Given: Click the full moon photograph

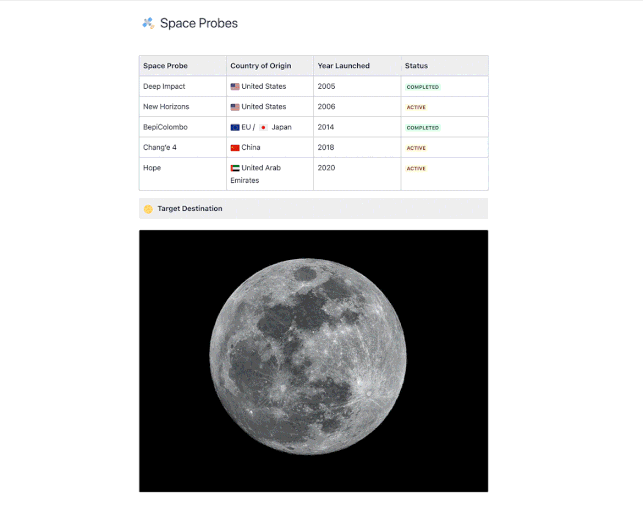Looking at the screenshot, I should pyautogui.click(x=314, y=361).
